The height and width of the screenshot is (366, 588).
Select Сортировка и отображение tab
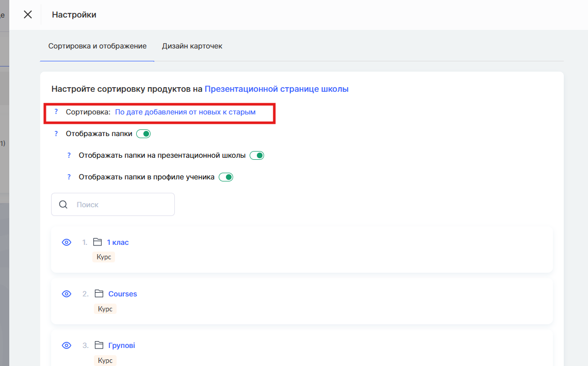(97, 46)
